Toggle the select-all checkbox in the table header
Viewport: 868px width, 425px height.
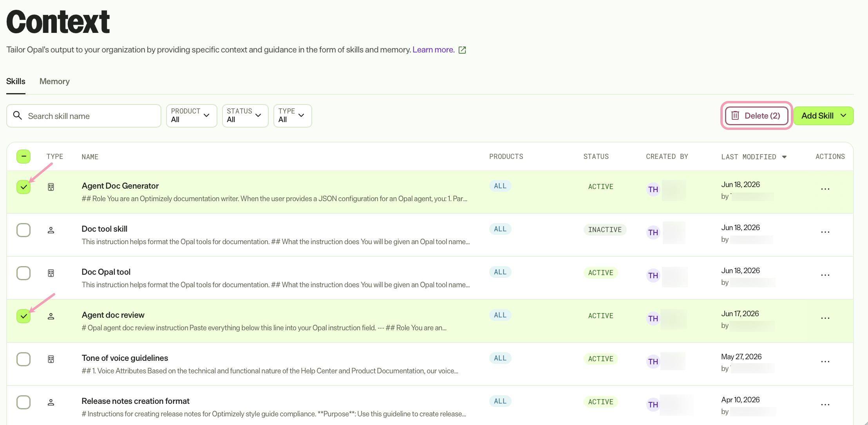click(x=24, y=157)
